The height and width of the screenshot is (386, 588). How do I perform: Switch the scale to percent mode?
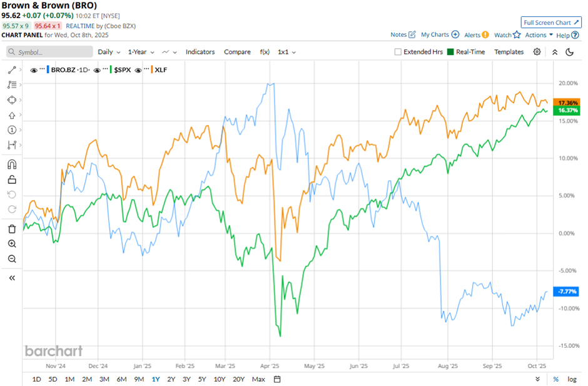click(556, 379)
